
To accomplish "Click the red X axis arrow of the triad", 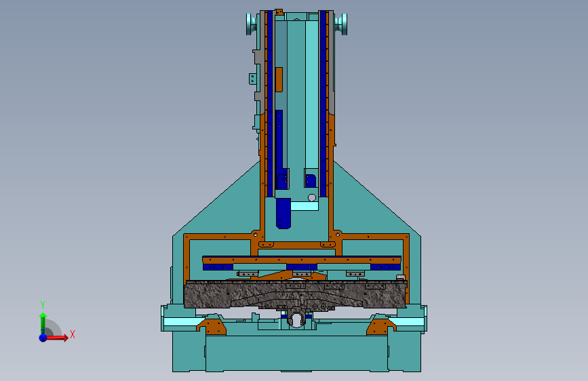I will pos(57,338).
